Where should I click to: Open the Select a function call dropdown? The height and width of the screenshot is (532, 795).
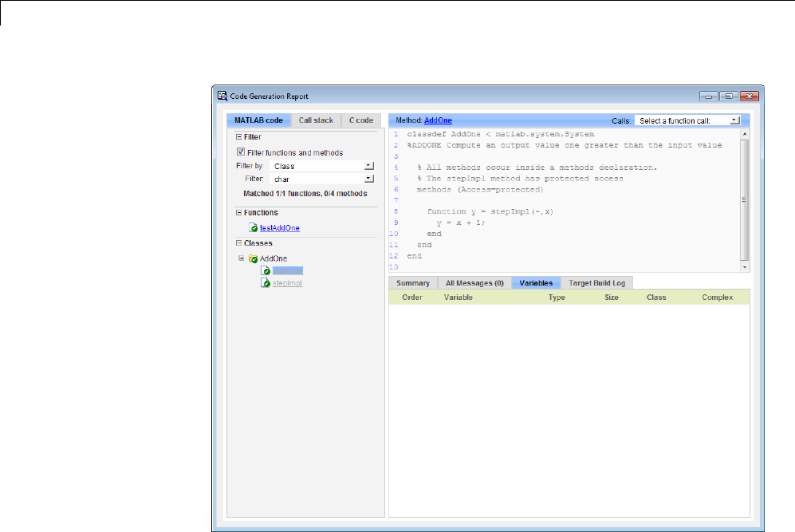point(687,120)
